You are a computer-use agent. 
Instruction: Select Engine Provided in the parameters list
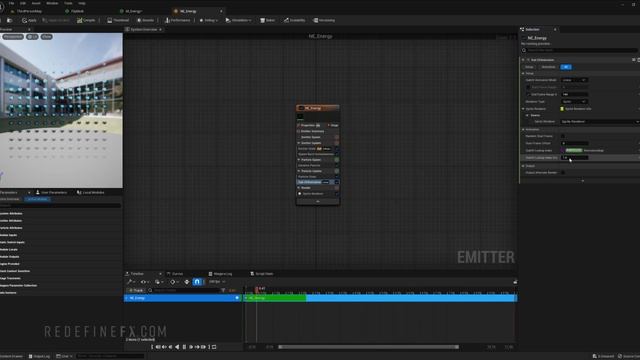coord(10,264)
